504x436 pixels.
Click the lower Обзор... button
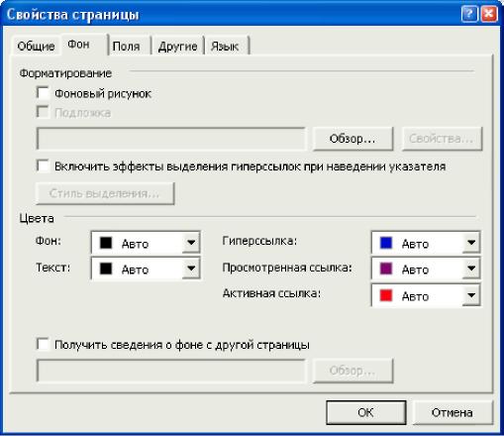click(x=353, y=371)
